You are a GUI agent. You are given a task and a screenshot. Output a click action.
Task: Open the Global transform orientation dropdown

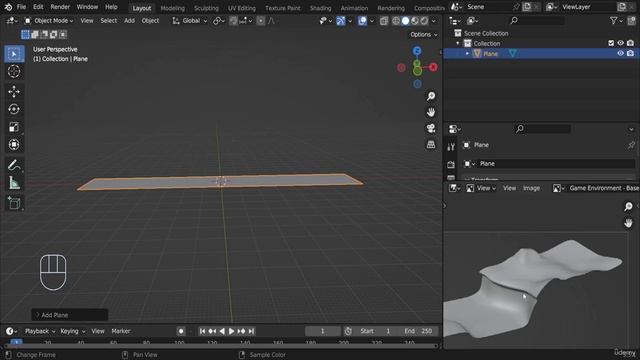click(189, 20)
